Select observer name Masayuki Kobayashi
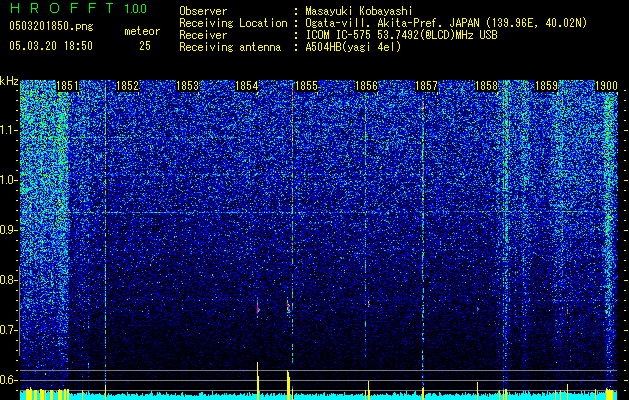 click(359, 11)
